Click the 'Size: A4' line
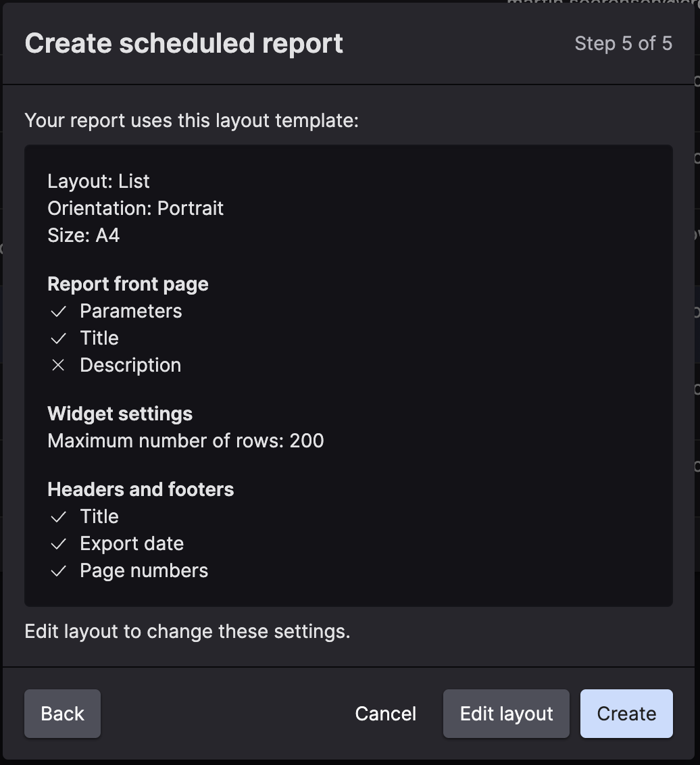This screenshot has height=765, width=700. pyautogui.click(x=83, y=235)
